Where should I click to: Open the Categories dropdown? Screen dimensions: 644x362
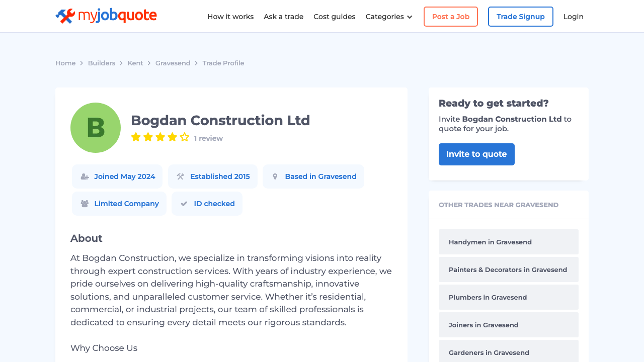(388, 17)
